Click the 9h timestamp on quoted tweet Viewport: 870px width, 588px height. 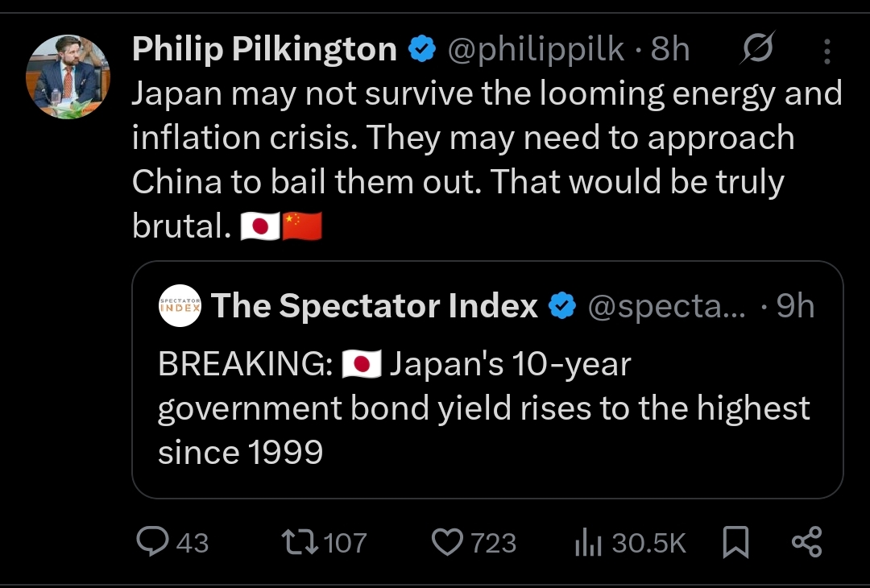(794, 306)
